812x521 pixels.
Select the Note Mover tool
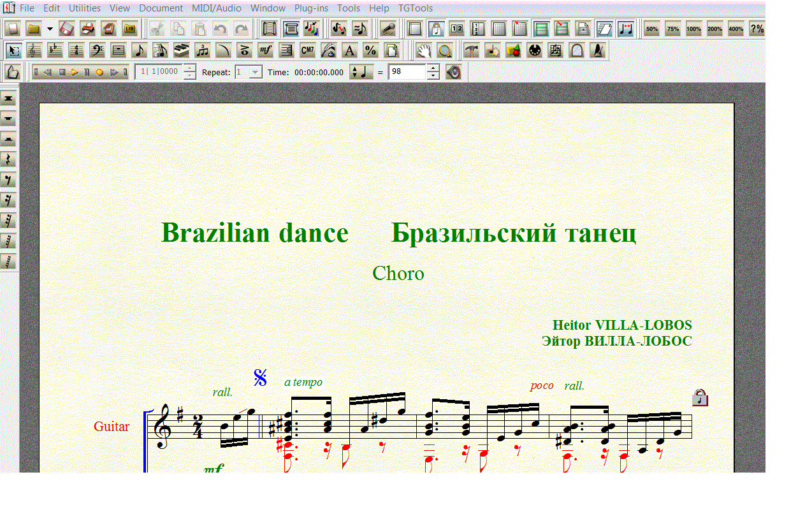click(x=493, y=50)
